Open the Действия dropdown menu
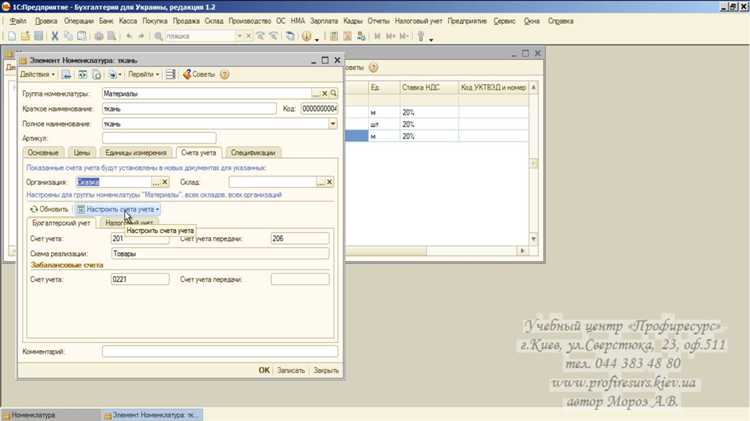750x421 pixels. [37, 74]
